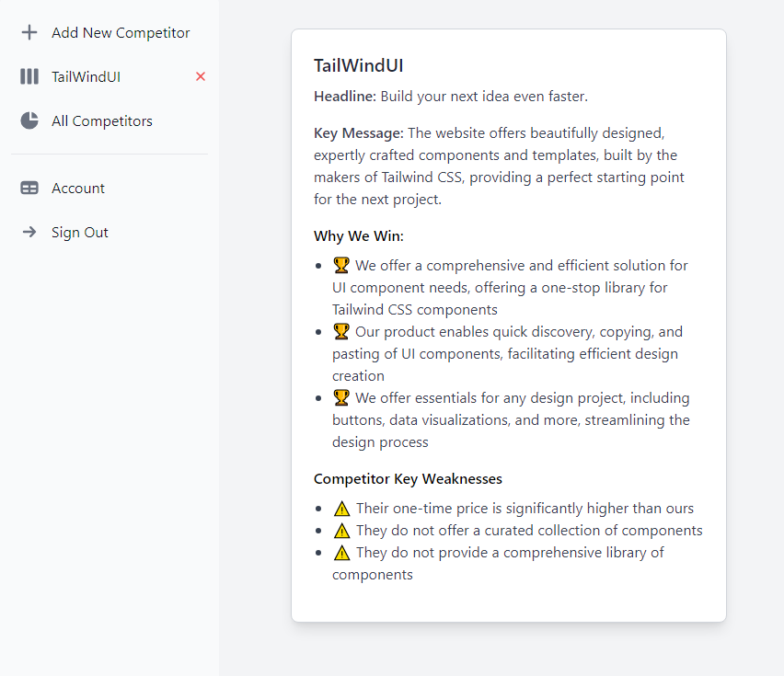Click the Sign Out text link
The width and height of the screenshot is (784, 676).
(80, 233)
